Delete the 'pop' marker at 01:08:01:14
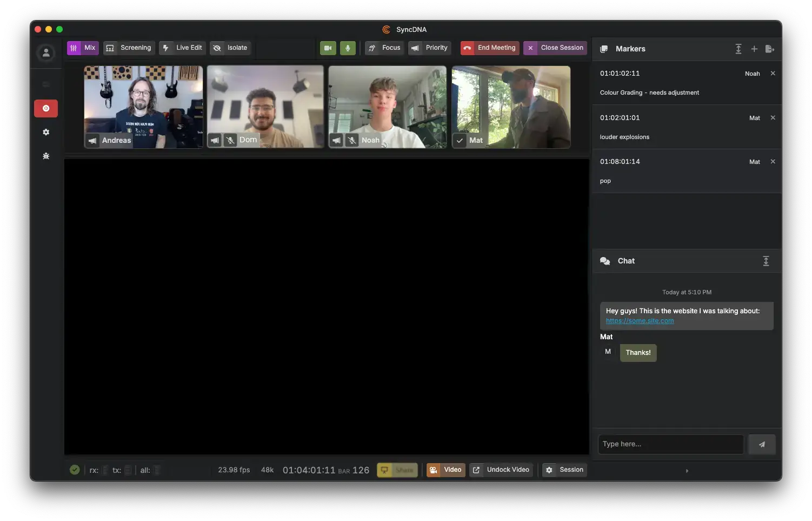Screen dimensions: 812x521 coord(773,161)
